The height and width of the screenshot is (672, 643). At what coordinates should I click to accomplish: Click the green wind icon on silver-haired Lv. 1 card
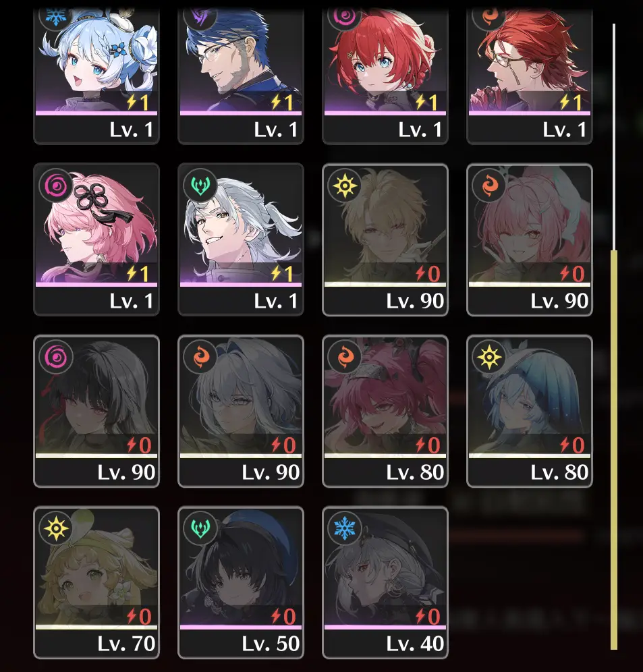(x=200, y=186)
